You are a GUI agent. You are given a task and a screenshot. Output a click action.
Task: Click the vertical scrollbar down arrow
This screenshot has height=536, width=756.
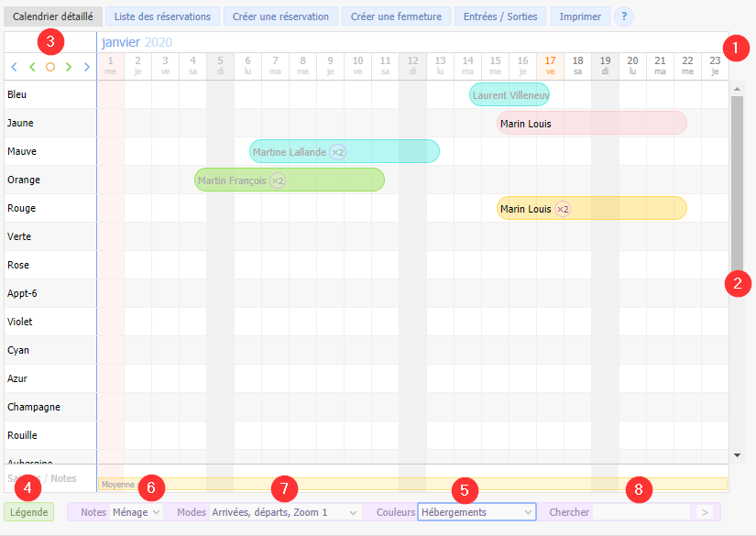pyautogui.click(x=738, y=455)
